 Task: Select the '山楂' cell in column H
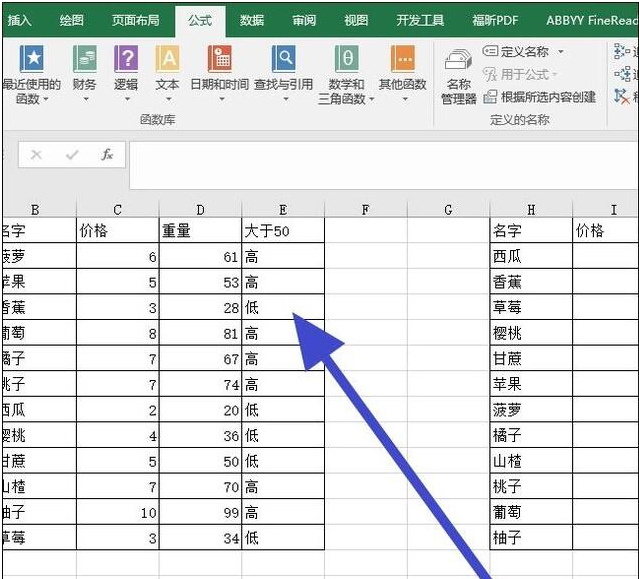(x=531, y=461)
